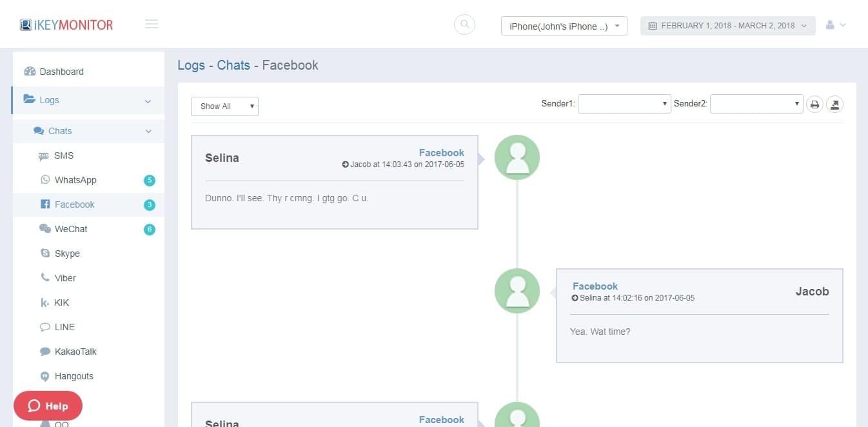The height and width of the screenshot is (427, 868).
Task: Click the Jacob name in message card
Action: [x=813, y=292]
